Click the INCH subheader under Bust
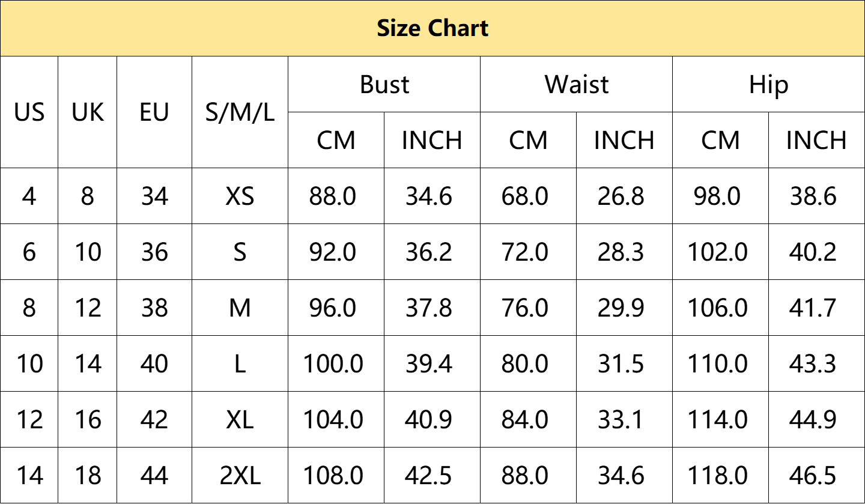Image resolution: width=865 pixels, height=504 pixels. 432,141
